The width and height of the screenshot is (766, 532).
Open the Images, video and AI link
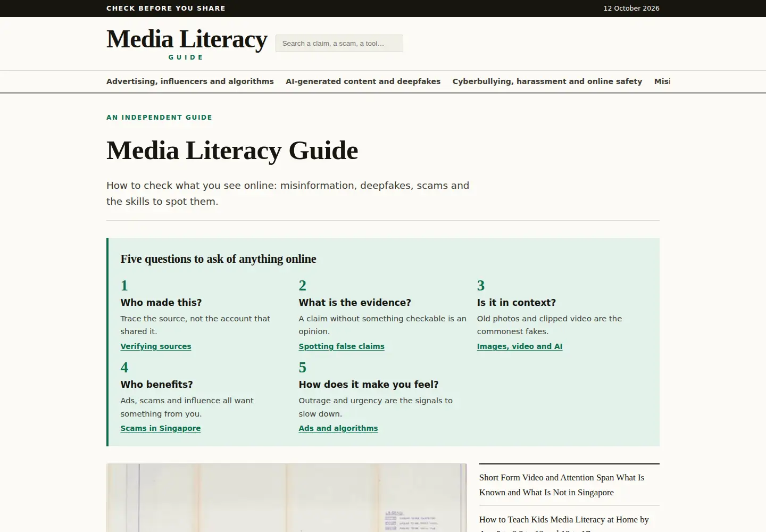click(520, 346)
